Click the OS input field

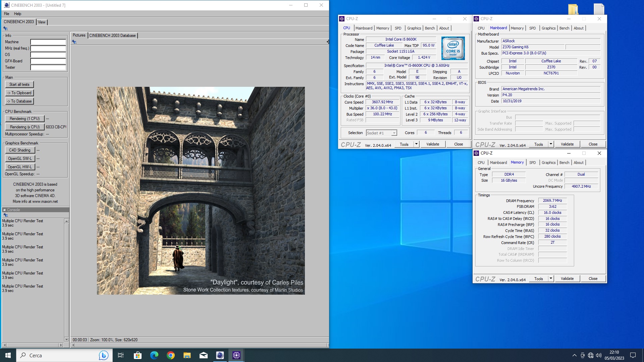[48, 55]
